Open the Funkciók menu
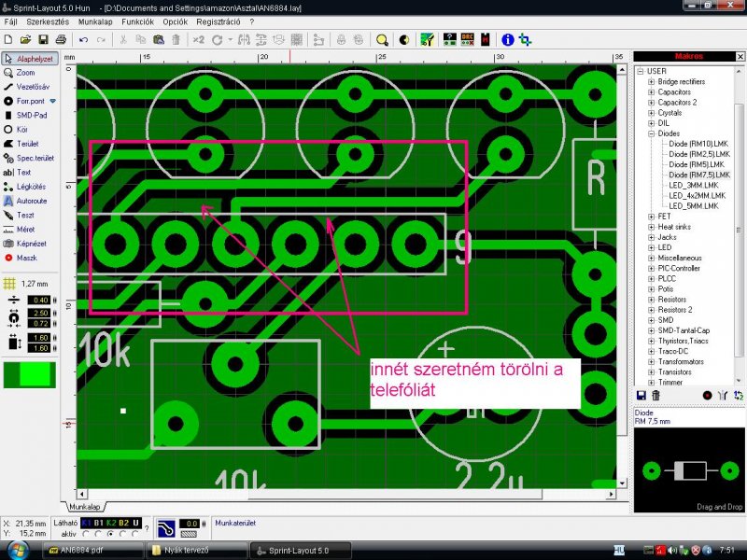747x560 pixels. coord(137,21)
